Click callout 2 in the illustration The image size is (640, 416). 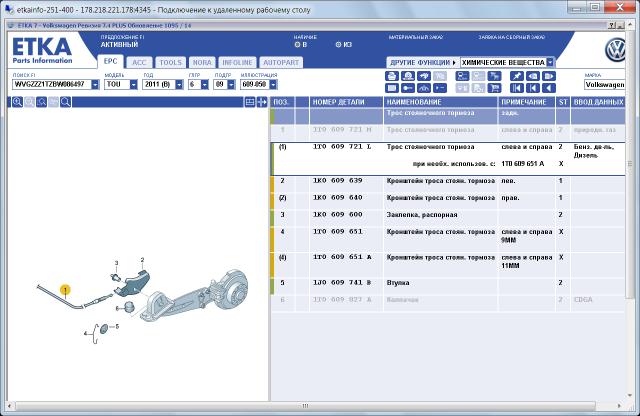[x=142, y=260]
